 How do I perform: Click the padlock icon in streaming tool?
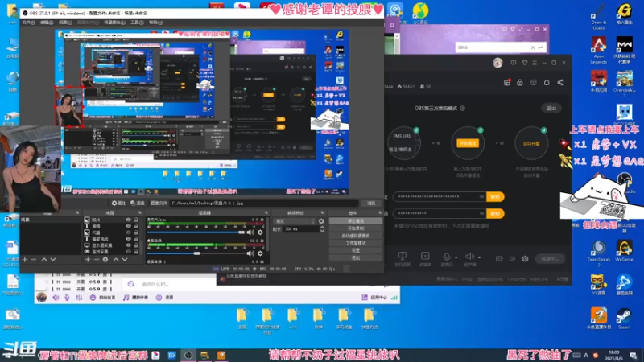tap(520, 83)
